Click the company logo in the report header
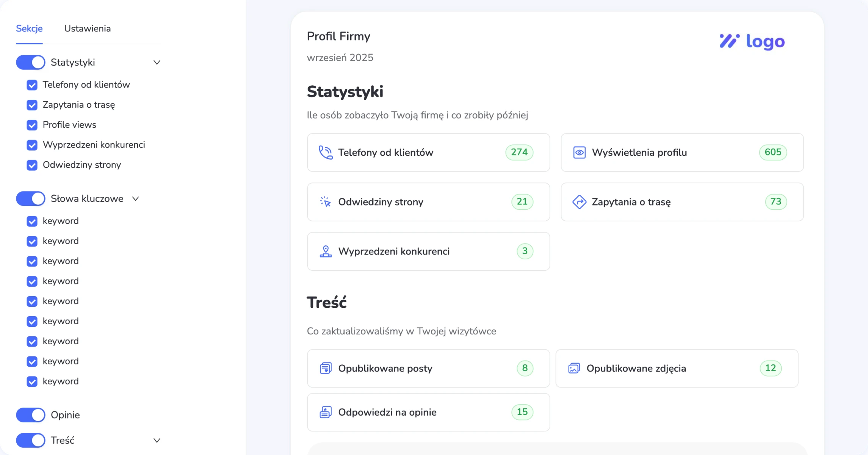Image resolution: width=868 pixels, height=455 pixels. (x=752, y=41)
